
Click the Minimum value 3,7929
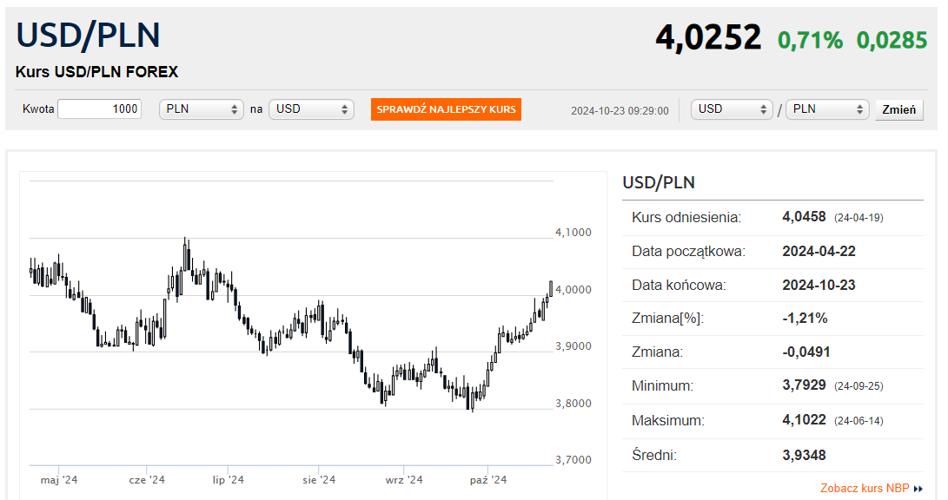806,385
